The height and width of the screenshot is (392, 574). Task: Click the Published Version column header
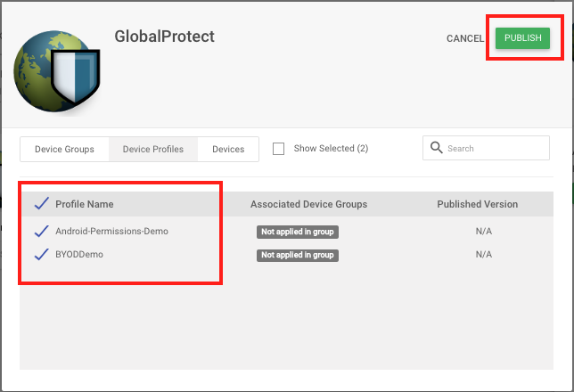478,204
